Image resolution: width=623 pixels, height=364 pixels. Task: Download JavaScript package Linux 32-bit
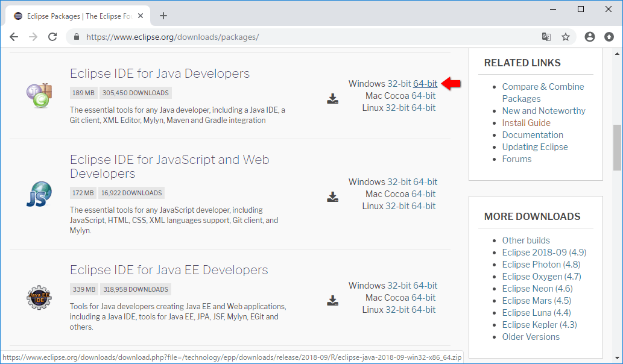[397, 206]
